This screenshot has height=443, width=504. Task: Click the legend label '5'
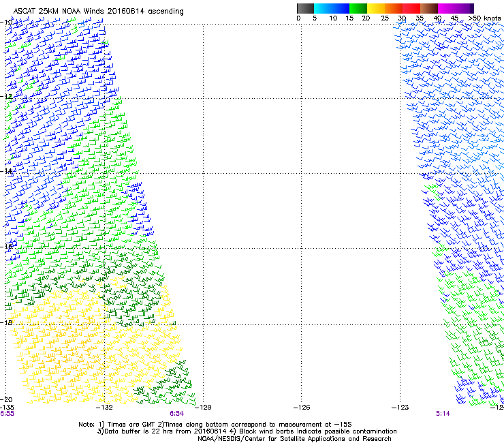(315, 18)
